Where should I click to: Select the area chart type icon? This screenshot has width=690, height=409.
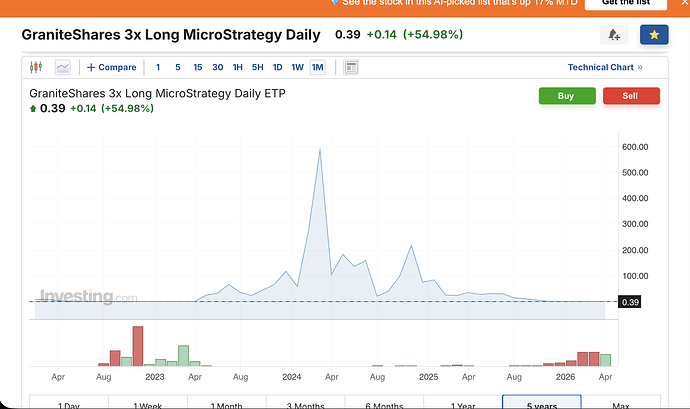[63, 67]
